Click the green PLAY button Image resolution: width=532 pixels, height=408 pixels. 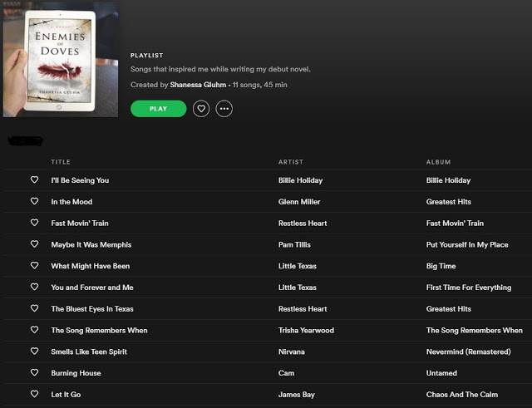click(158, 109)
